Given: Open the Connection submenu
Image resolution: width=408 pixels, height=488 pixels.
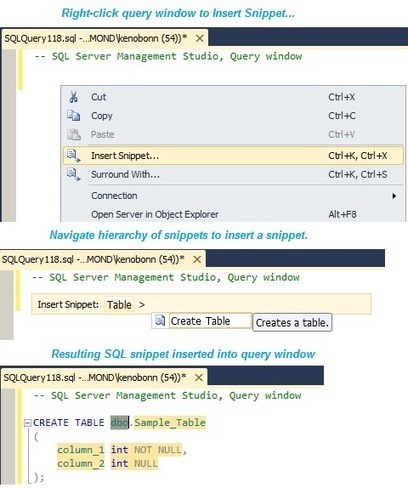Looking at the screenshot, I should [x=233, y=196].
